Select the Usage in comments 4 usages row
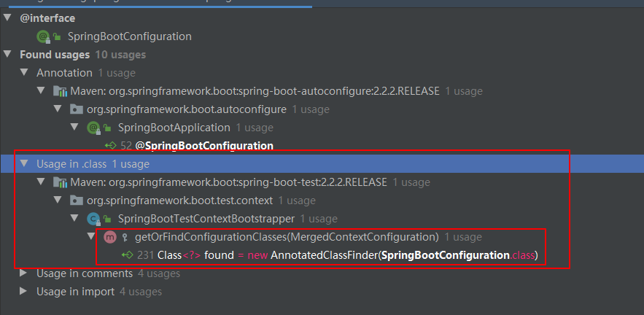 tap(108, 273)
